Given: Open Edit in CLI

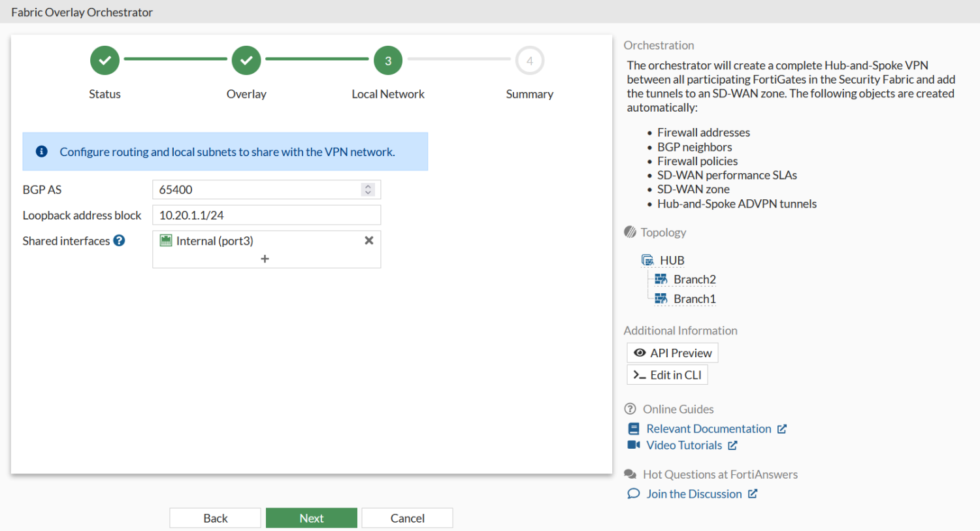Looking at the screenshot, I should click(667, 375).
